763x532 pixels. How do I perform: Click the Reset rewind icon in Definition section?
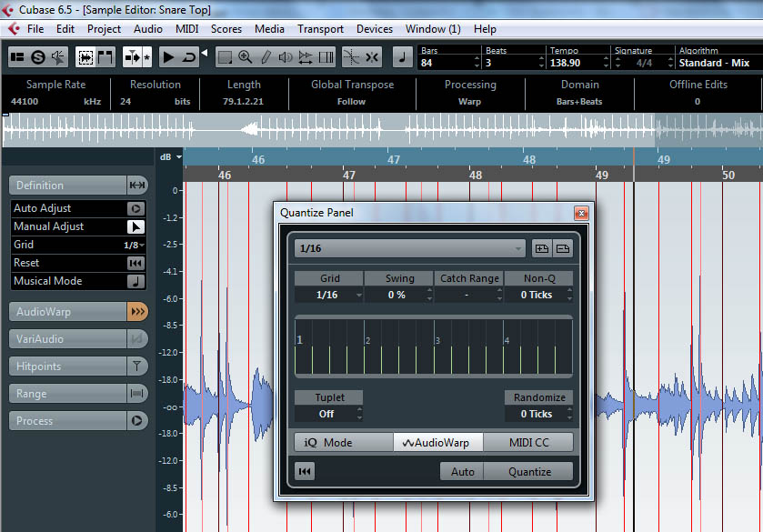pos(136,263)
